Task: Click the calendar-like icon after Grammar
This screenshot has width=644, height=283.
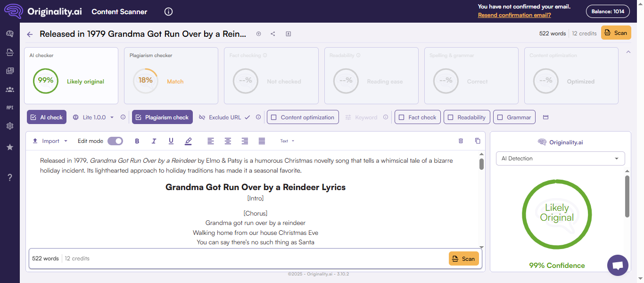Action: [x=545, y=117]
